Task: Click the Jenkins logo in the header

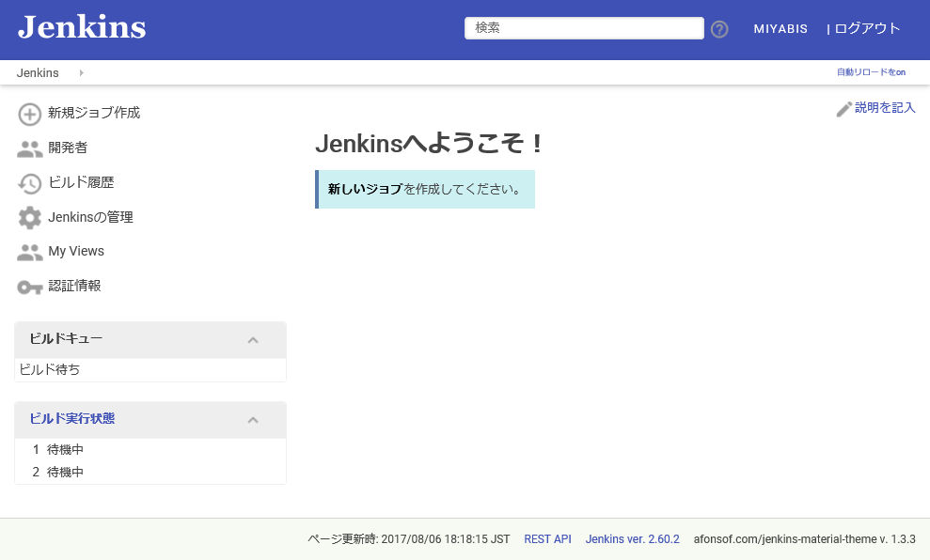Action: pyautogui.click(x=82, y=27)
